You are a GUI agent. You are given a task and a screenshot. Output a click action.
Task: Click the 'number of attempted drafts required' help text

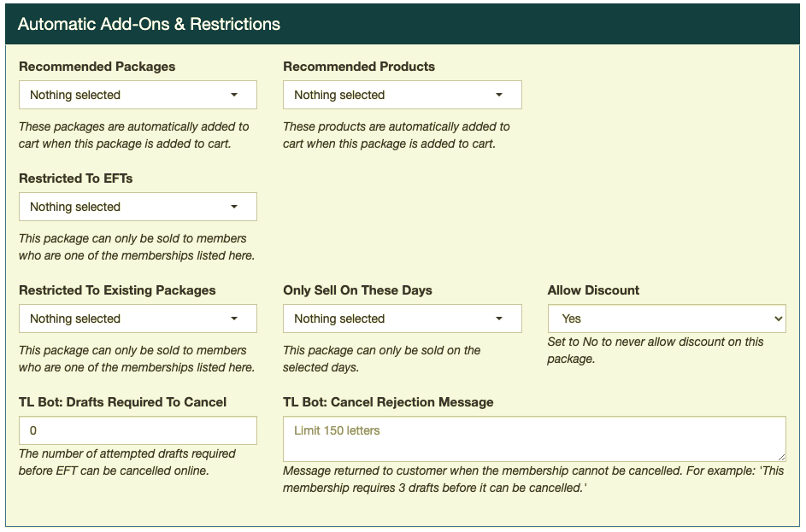click(x=127, y=462)
